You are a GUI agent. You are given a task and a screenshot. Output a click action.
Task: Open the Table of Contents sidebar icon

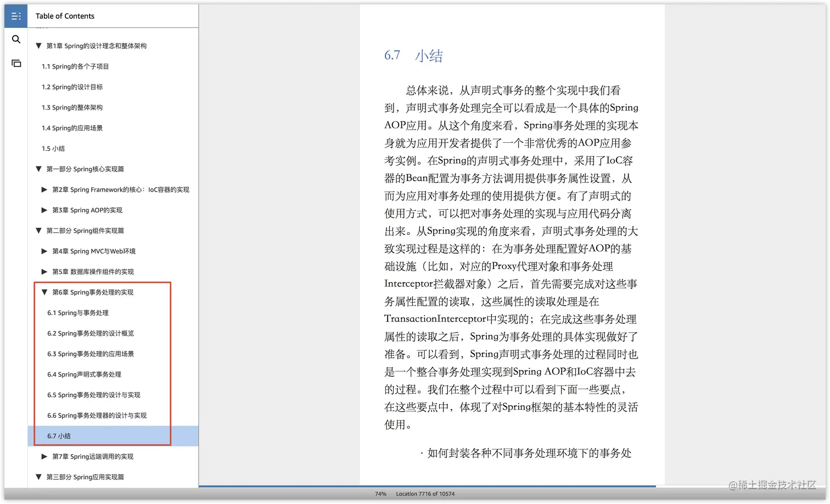[16, 16]
